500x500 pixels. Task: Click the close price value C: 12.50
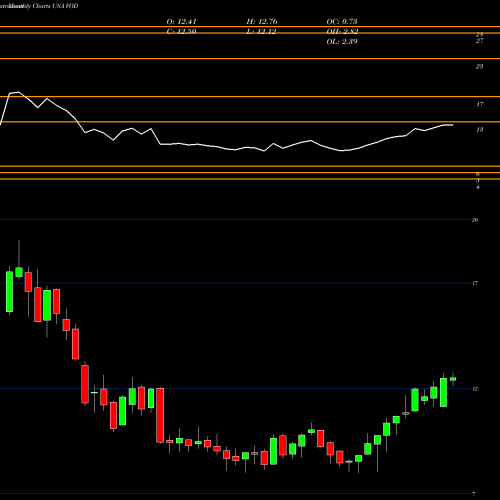(x=181, y=32)
